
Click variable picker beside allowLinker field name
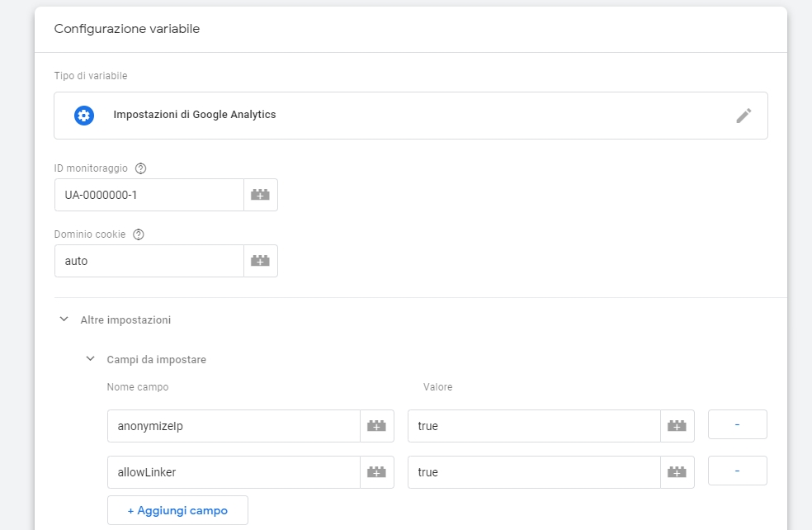376,472
